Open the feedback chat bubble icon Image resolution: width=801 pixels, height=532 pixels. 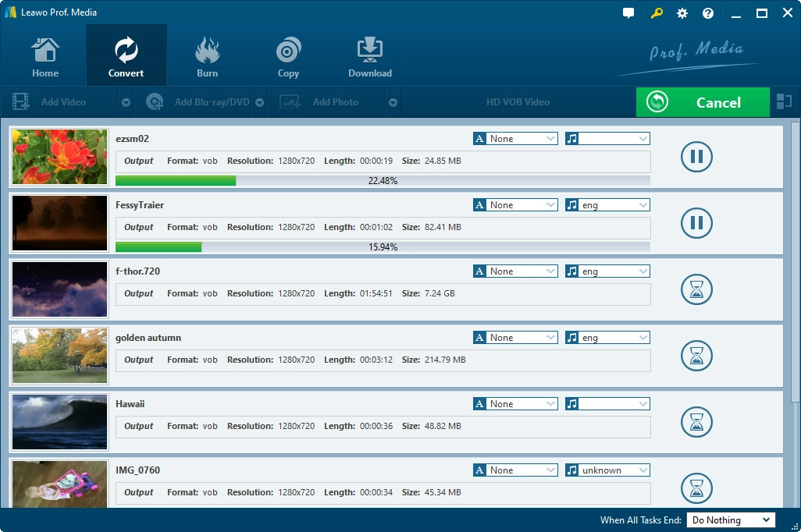[x=629, y=13]
